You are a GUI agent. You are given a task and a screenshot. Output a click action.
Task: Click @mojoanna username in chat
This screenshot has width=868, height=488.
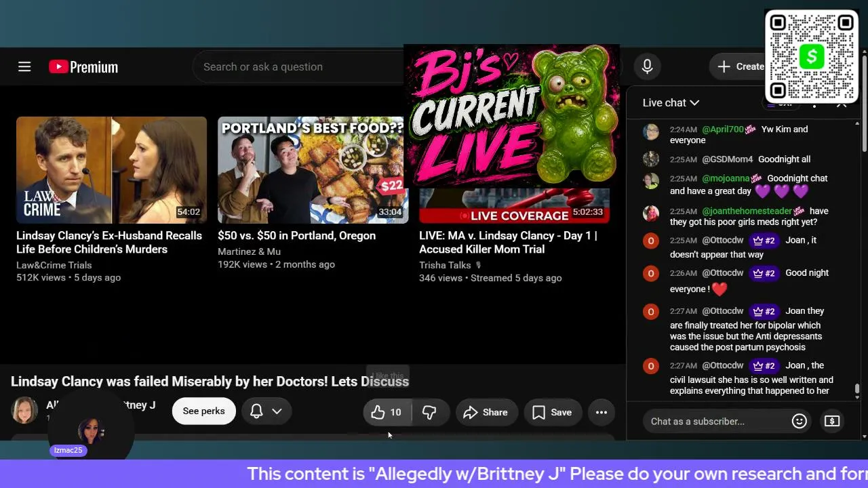[726, 178]
